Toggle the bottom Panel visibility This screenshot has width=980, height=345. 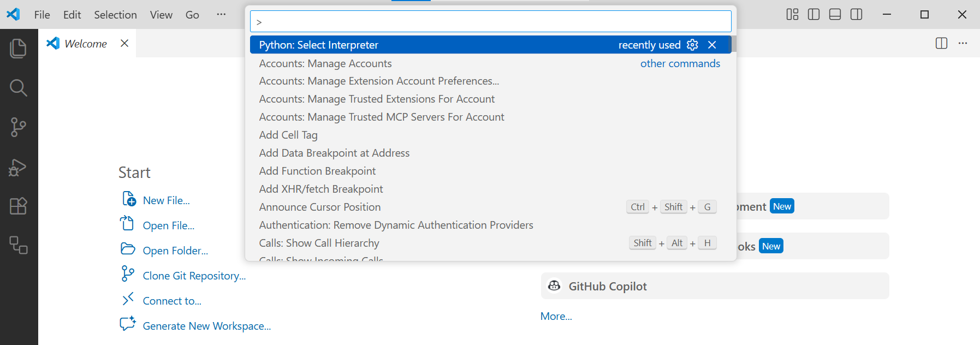(835, 15)
